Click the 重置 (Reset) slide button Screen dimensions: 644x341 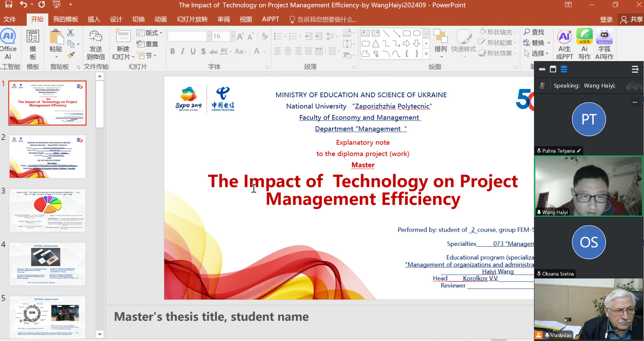pos(148,44)
